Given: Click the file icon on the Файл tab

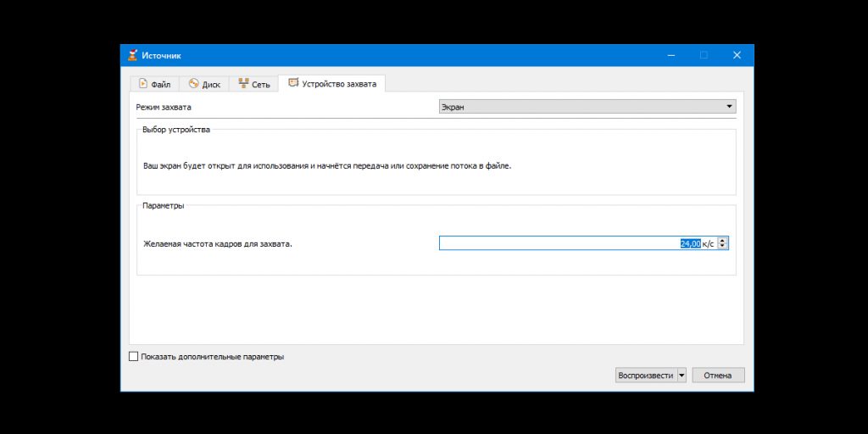Looking at the screenshot, I should (143, 84).
